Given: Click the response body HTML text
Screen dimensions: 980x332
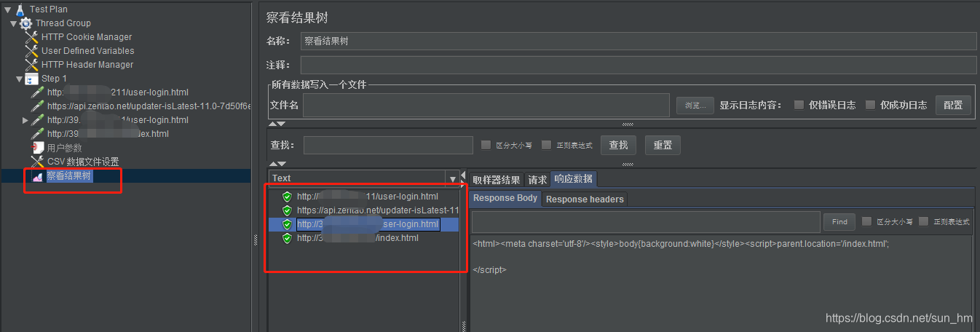Looking at the screenshot, I should click(681, 244).
